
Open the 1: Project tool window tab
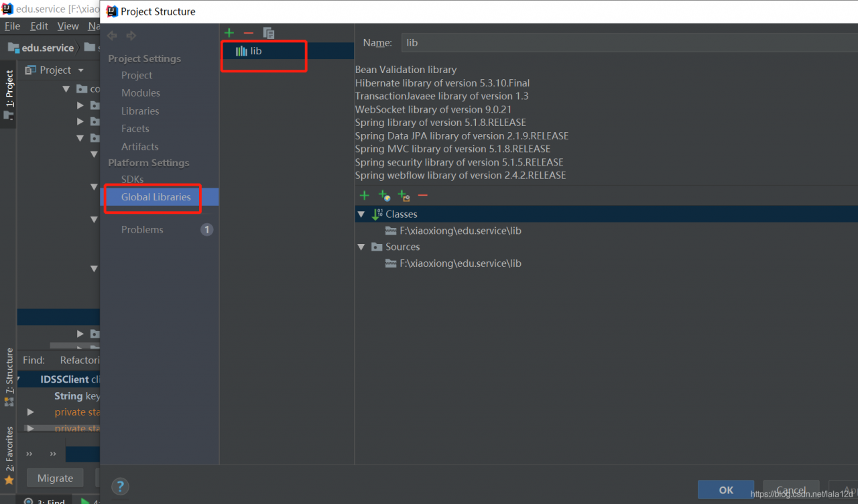point(9,94)
